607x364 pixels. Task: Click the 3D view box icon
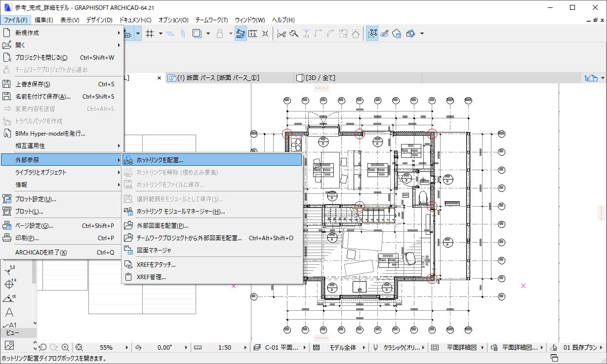[x=411, y=34]
